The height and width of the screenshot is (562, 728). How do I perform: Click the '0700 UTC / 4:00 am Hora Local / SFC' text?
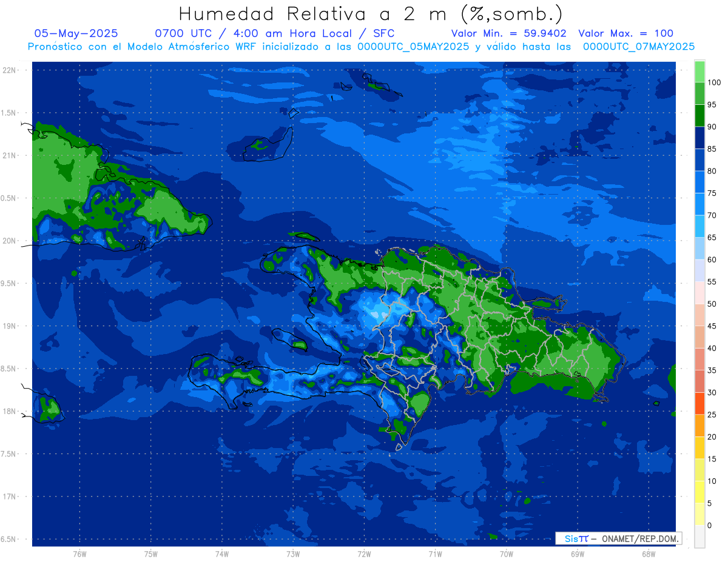coord(275,33)
